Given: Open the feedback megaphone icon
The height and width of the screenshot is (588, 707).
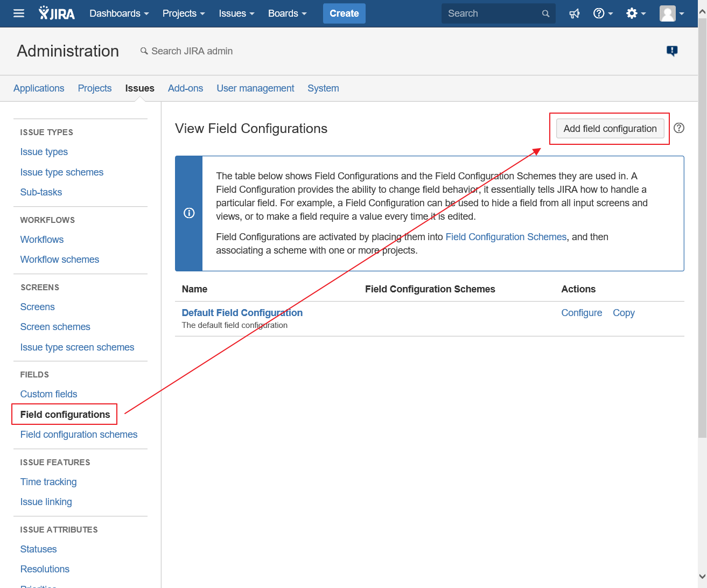Looking at the screenshot, I should 575,13.
